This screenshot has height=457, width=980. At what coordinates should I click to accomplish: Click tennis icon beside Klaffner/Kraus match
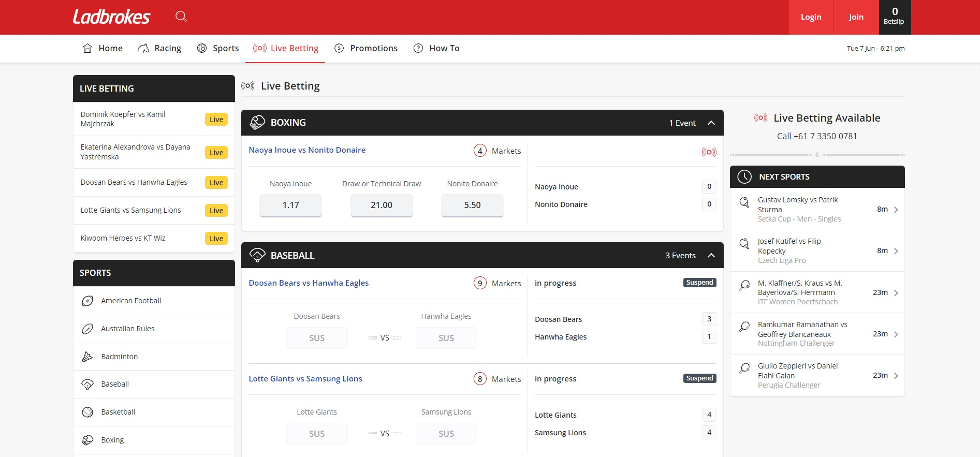pos(744,285)
